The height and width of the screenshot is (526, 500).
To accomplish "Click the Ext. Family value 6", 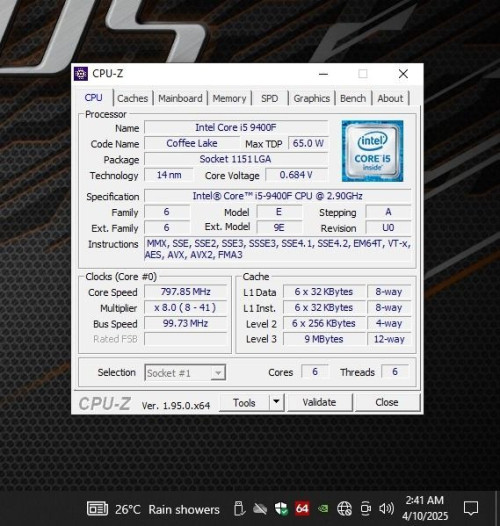I will [x=166, y=228].
